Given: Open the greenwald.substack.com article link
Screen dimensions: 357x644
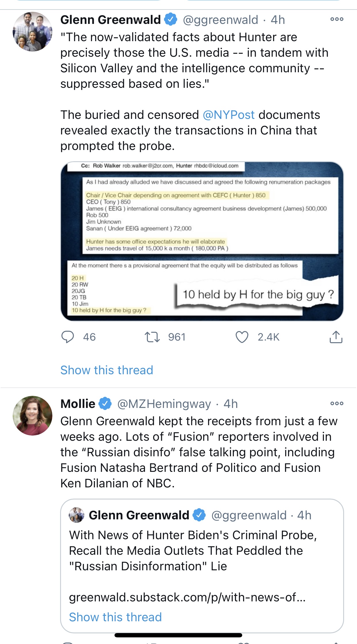Looking at the screenshot, I should tap(187, 597).
